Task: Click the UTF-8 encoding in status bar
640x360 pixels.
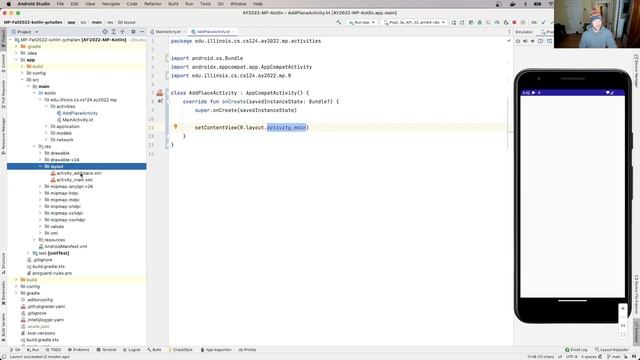Action: pos(571,357)
